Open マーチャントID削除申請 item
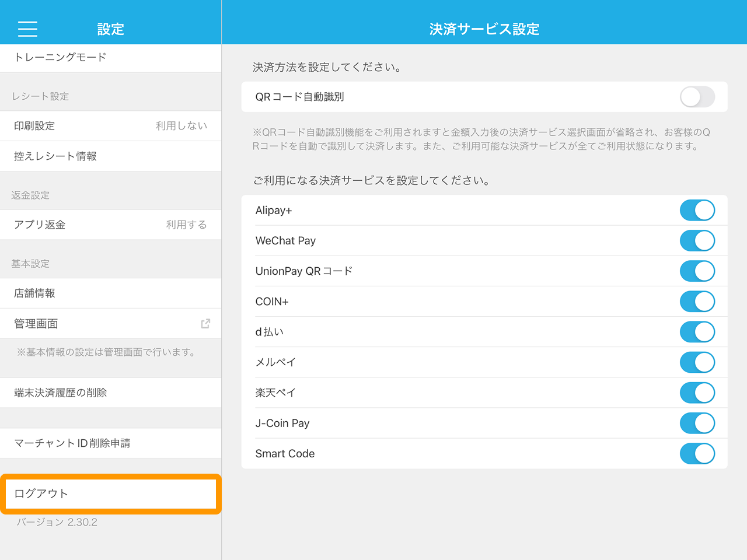Screen dimensions: 747x560 click(x=111, y=443)
